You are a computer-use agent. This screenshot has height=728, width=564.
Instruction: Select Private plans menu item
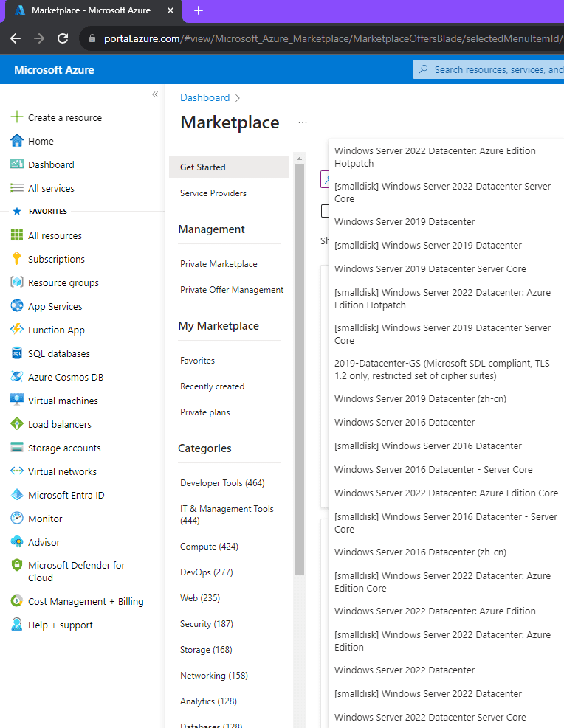[205, 412]
